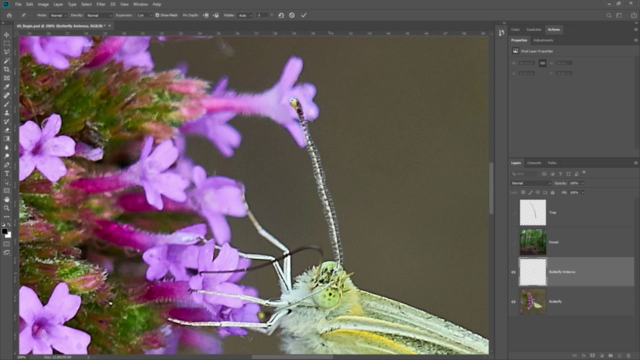Screen dimensions: 640x360
Task: Switch to the Swatches tab
Action: pyautogui.click(x=533, y=29)
